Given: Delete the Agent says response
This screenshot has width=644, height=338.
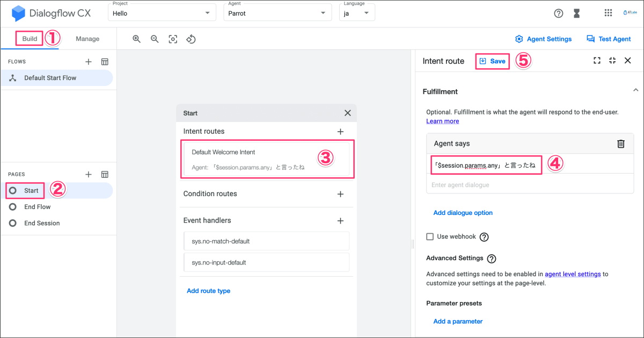Looking at the screenshot, I should [621, 143].
